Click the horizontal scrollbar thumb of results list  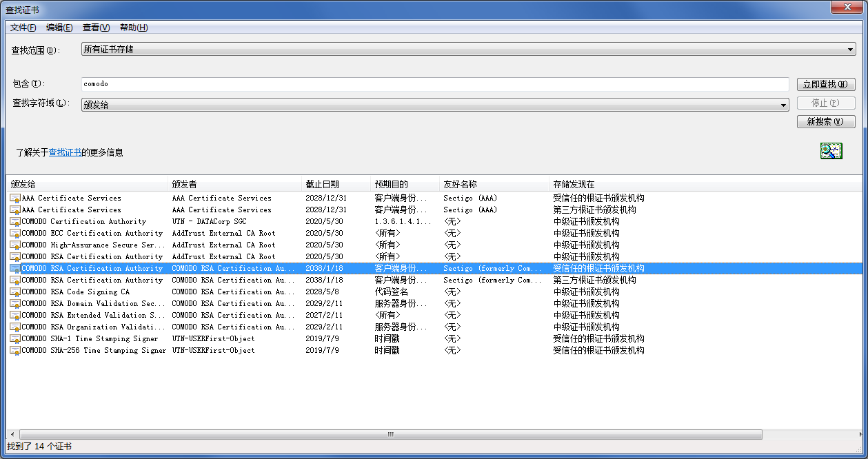pos(390,435)
